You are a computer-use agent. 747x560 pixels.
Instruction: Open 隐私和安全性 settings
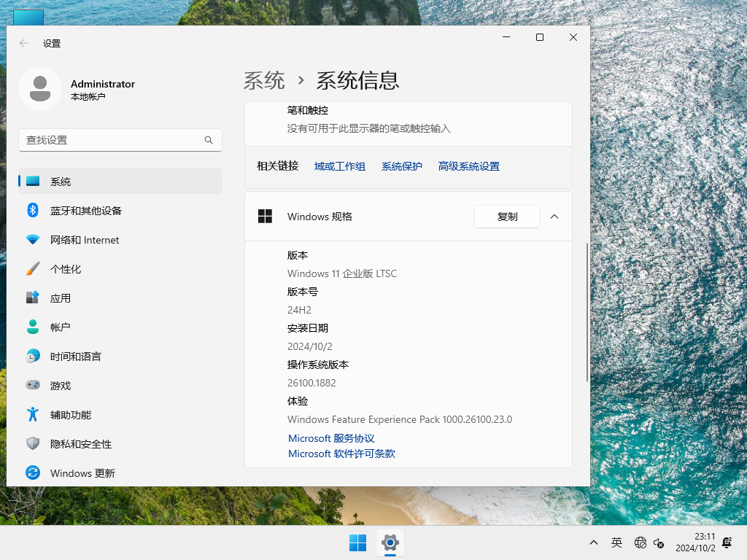coord(120,444)
